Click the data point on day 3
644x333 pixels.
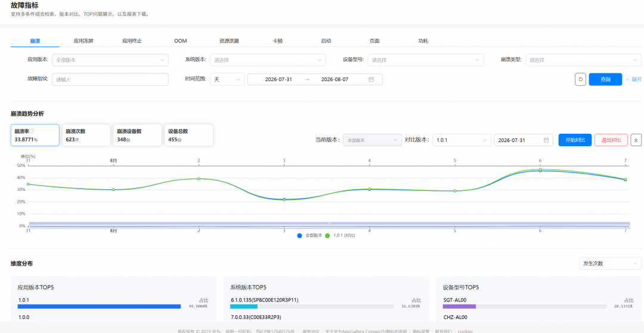[284, 199]
